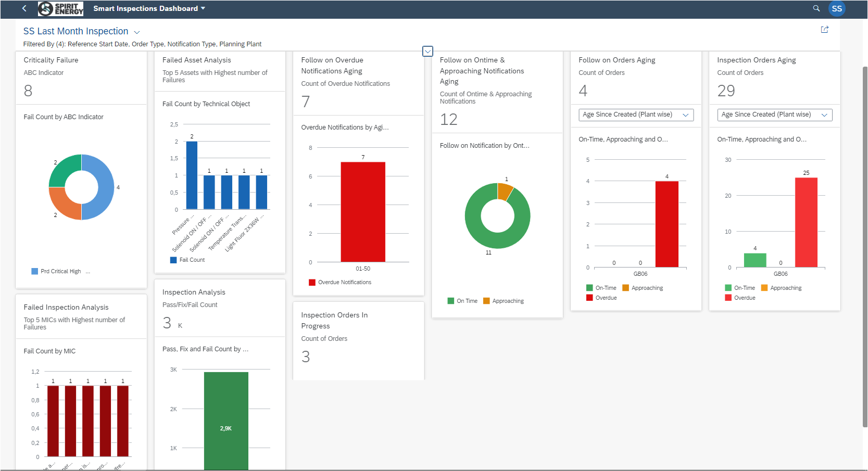Open Age Since Created dropdown in Inspection Orders Aging
868x471 pixels.
tap(774, 114)
